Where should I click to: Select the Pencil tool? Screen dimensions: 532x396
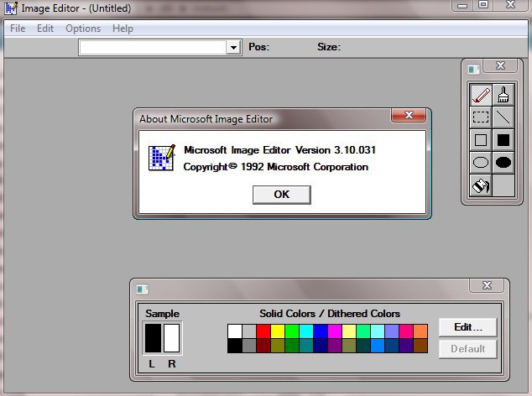481,94
